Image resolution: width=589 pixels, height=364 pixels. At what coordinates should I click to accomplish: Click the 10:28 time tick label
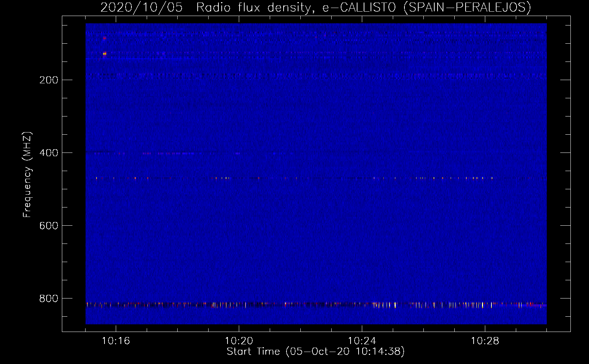point(485,341)
